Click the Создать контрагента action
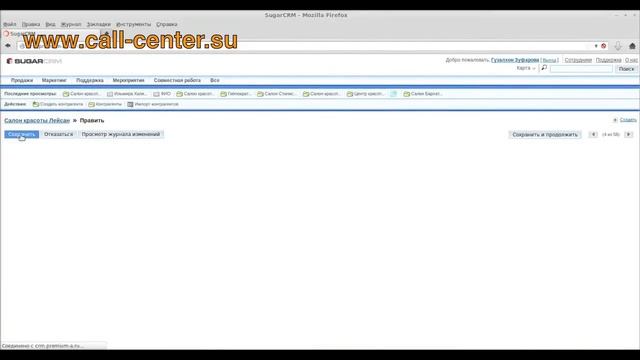640x360 pixels. coord(61,104)
